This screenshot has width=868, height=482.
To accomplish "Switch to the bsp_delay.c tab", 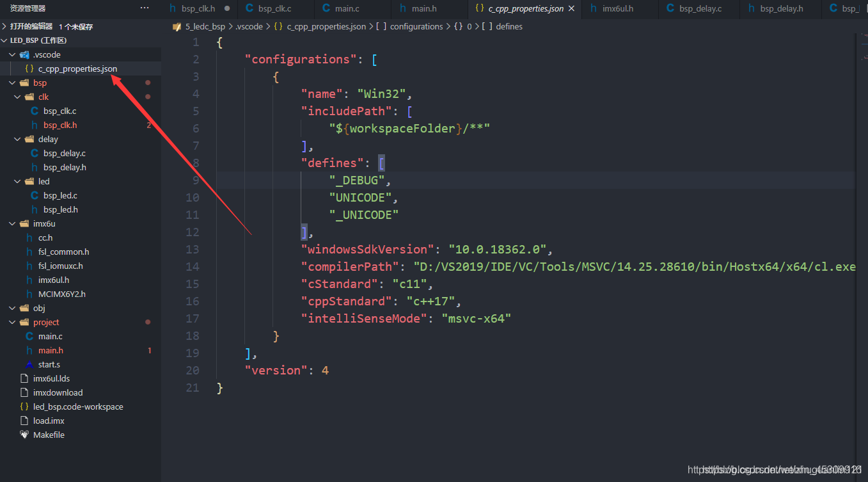I will 700,8.
